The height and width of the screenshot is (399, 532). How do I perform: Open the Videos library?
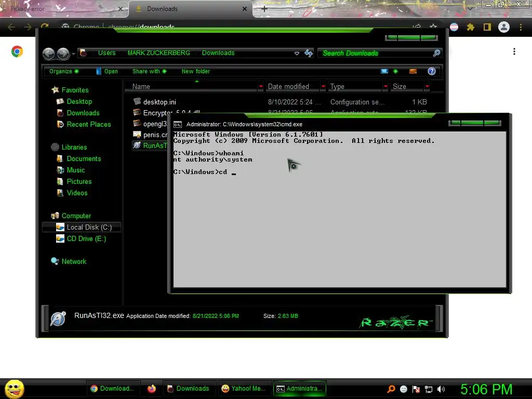(x=77, y=193)
